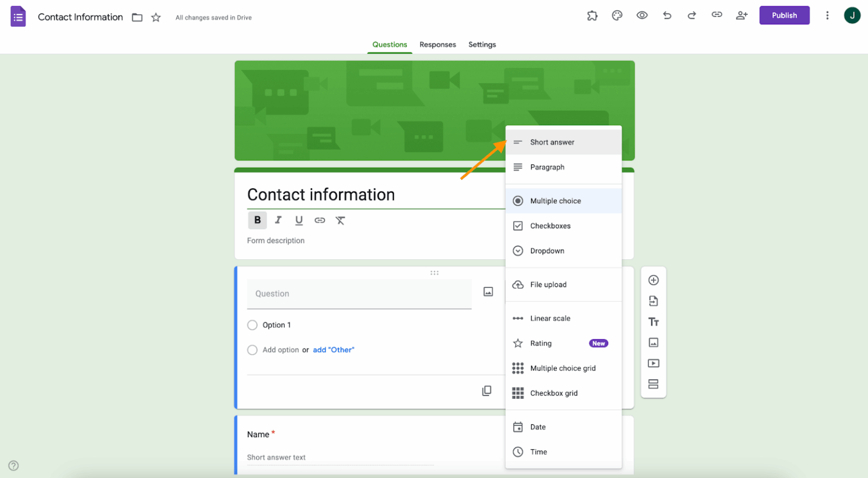The height and width of the screenshot is (478, 868).
Task: Switch to the Responses tab
Action: (437, 45)
